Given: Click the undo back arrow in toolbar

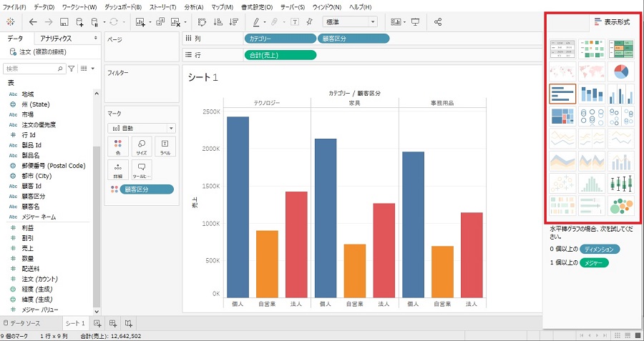Looking at the screenshot, I should (33, 22).
